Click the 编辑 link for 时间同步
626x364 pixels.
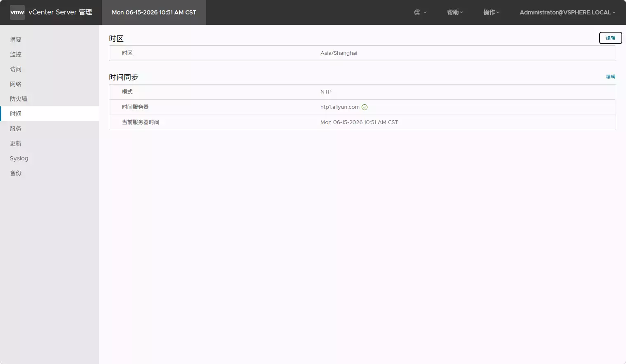610,77
